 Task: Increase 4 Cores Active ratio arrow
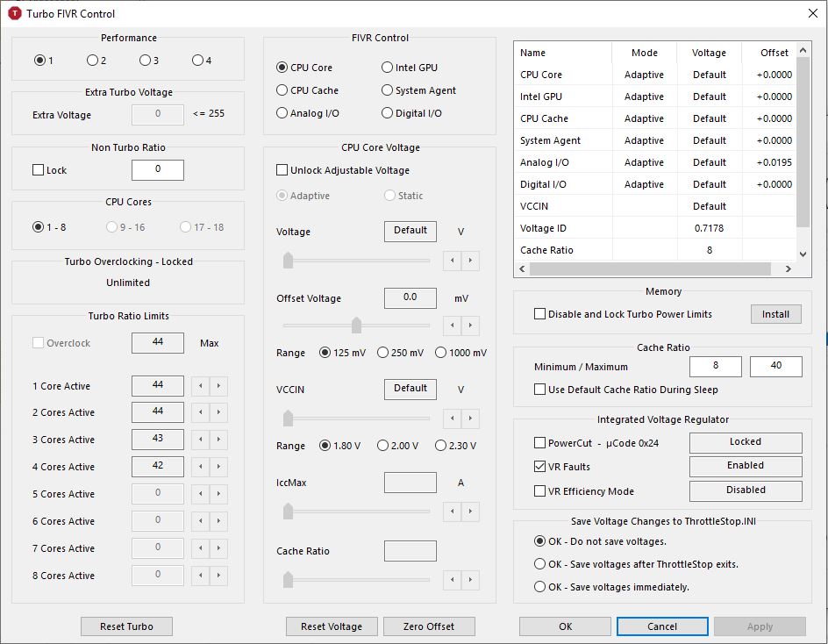click(218, 467)
